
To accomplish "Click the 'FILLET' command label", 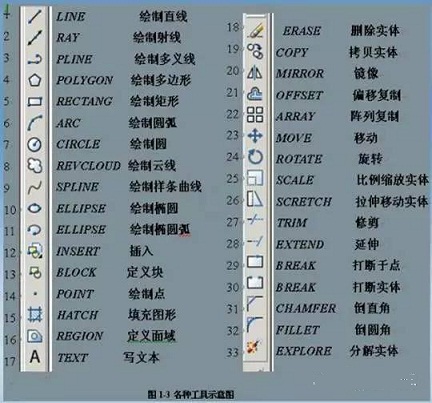I will tap(298, 330).
